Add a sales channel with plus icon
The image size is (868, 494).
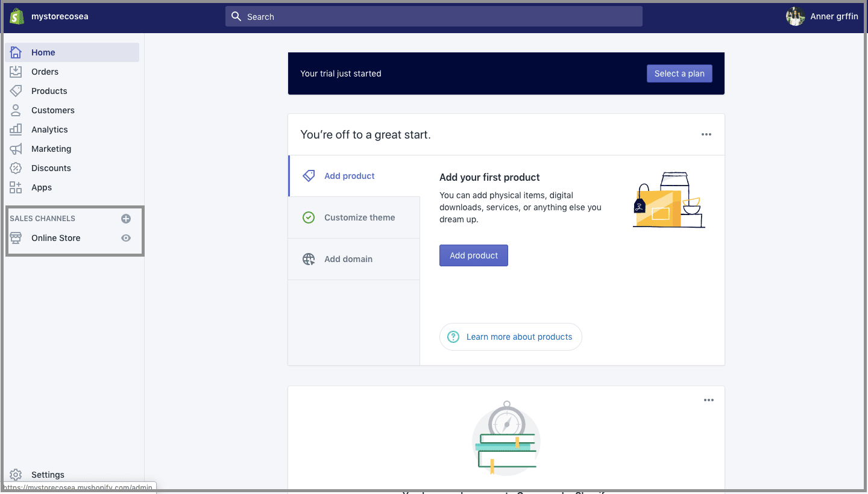tap(126, 219)
